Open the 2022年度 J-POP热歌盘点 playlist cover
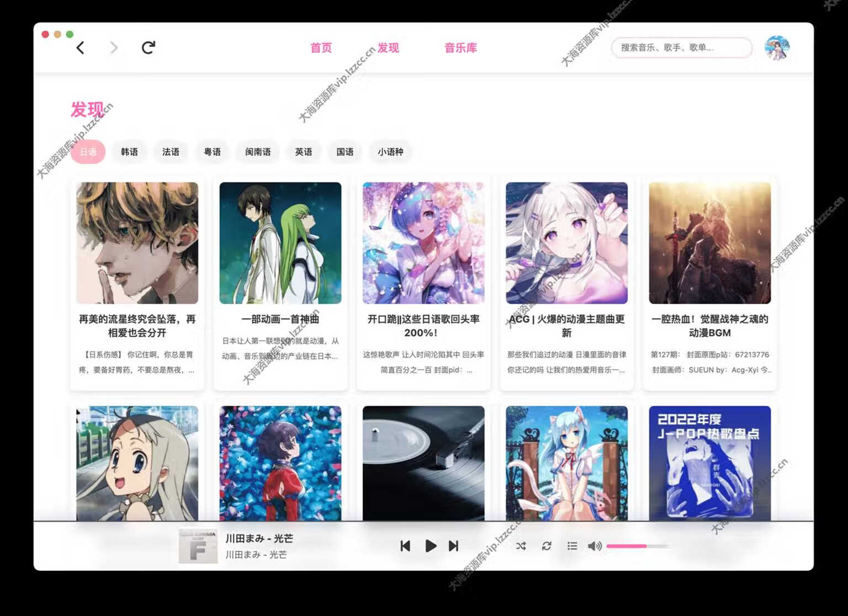 (710, 463)
